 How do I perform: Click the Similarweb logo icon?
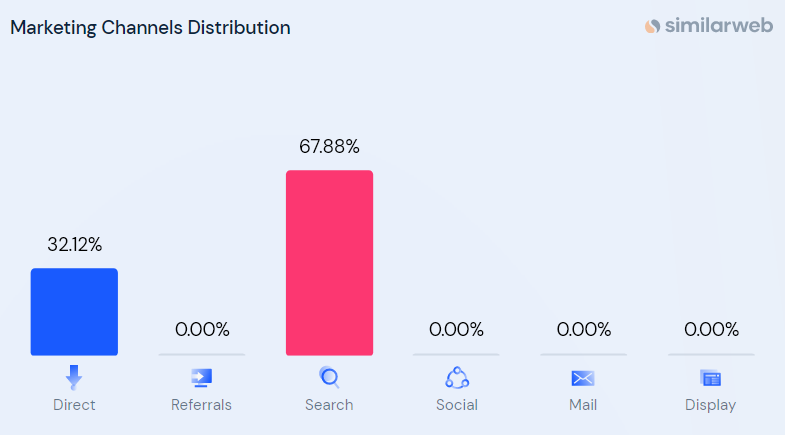click(652, 26)
